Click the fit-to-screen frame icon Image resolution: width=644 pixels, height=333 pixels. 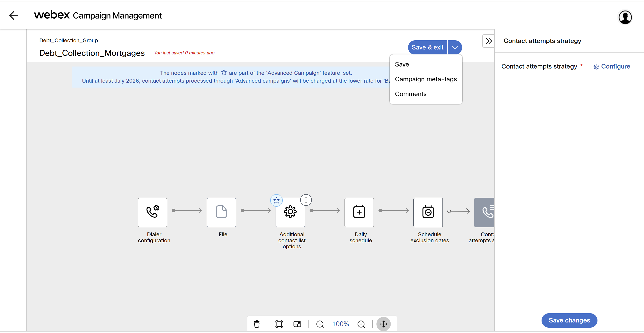tap(279, 324)
